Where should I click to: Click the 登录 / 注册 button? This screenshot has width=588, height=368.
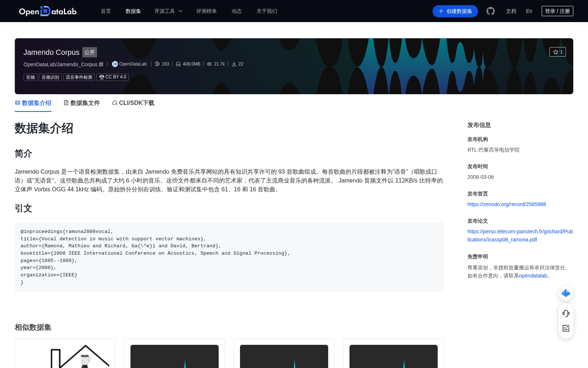(557, 11)
